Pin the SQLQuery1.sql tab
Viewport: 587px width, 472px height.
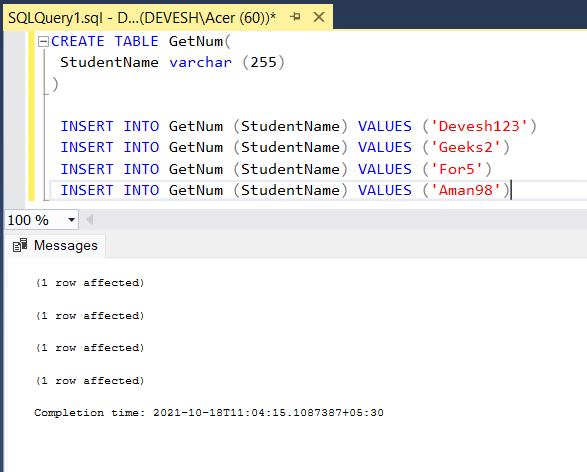295,17
